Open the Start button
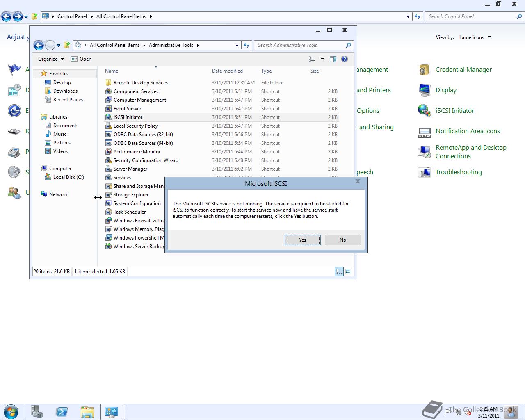 tap(11, 412)
